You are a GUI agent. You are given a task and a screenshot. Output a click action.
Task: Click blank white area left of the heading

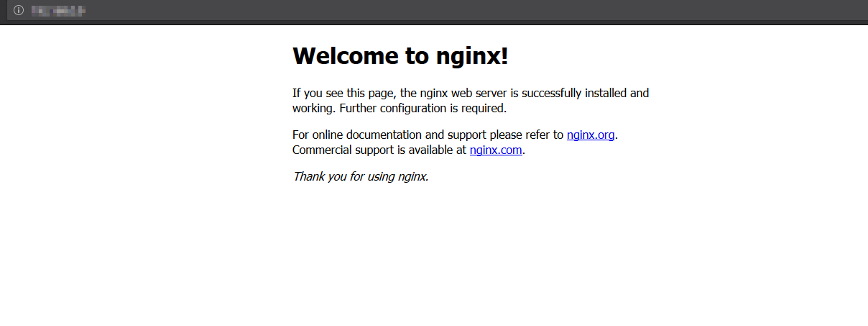144,56
